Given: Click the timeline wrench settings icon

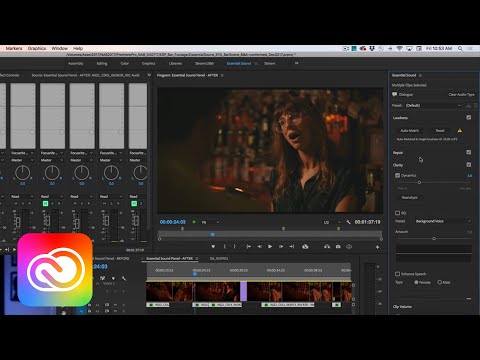Looking at the screenshot, I should 124,278.
